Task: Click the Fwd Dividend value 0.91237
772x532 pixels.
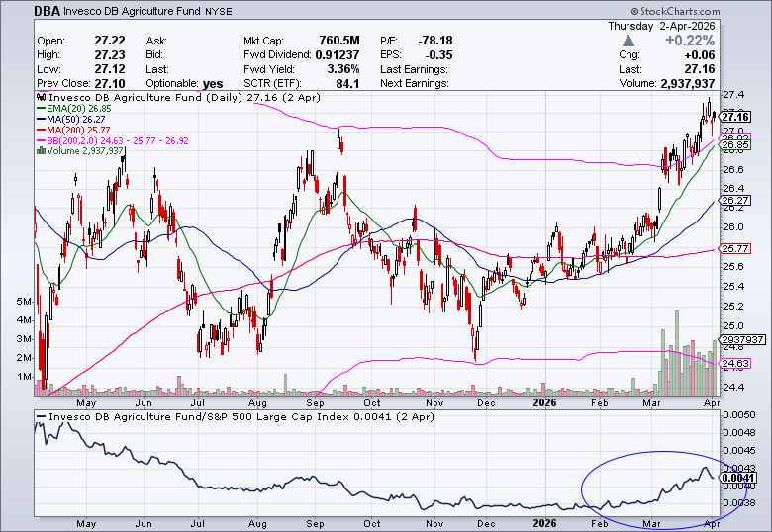Action: pos(338,54)
